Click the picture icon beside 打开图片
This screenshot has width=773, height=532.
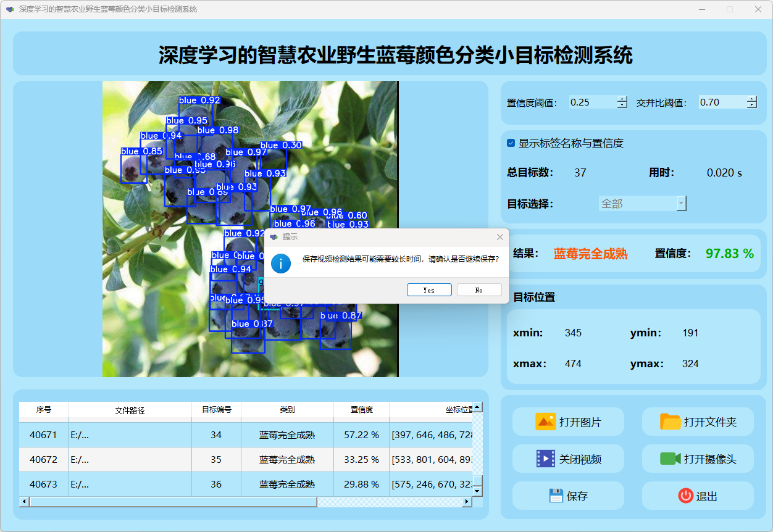tap(546, 422)
